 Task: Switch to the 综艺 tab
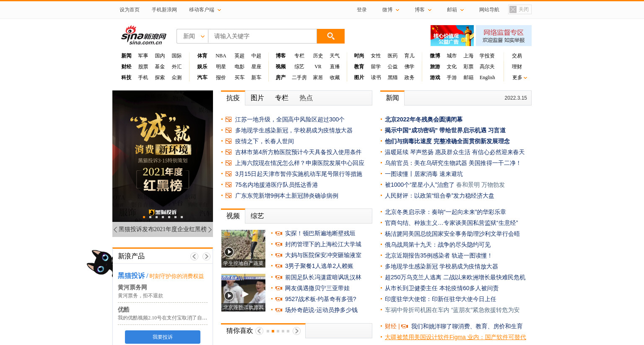click(257, 216)
